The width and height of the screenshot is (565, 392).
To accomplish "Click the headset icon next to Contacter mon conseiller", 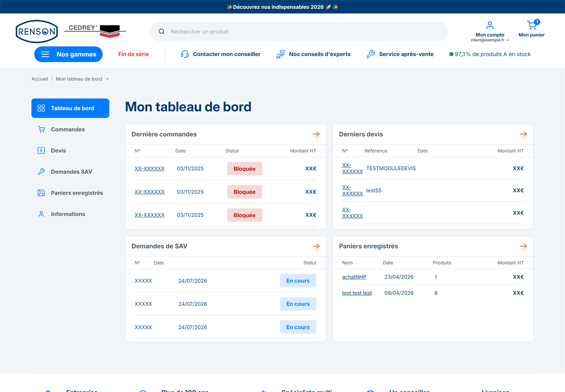I will pyautogui.click(x=184, y=54).
